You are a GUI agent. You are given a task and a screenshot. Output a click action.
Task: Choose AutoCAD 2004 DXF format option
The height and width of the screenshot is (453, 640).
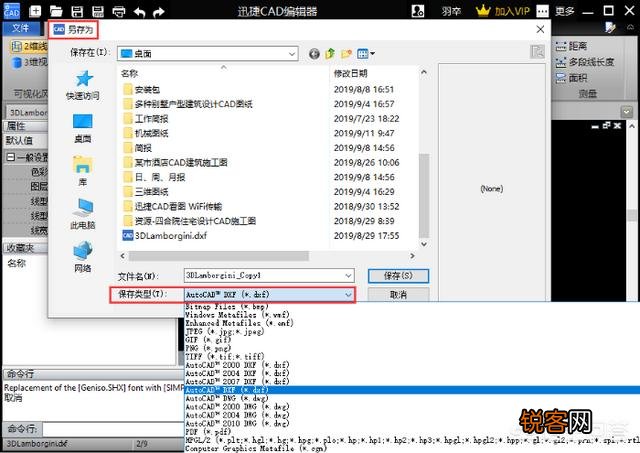[x=237, y=373]
